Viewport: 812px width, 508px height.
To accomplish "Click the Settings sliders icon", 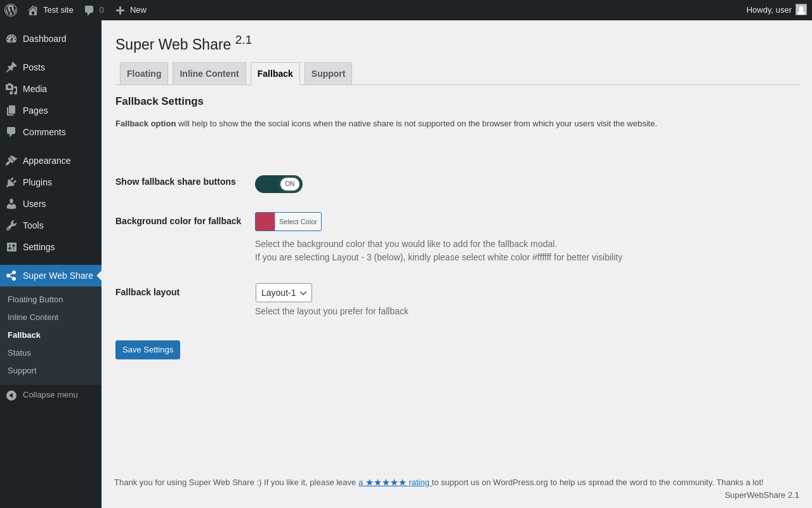I will (x=11, y=247).
